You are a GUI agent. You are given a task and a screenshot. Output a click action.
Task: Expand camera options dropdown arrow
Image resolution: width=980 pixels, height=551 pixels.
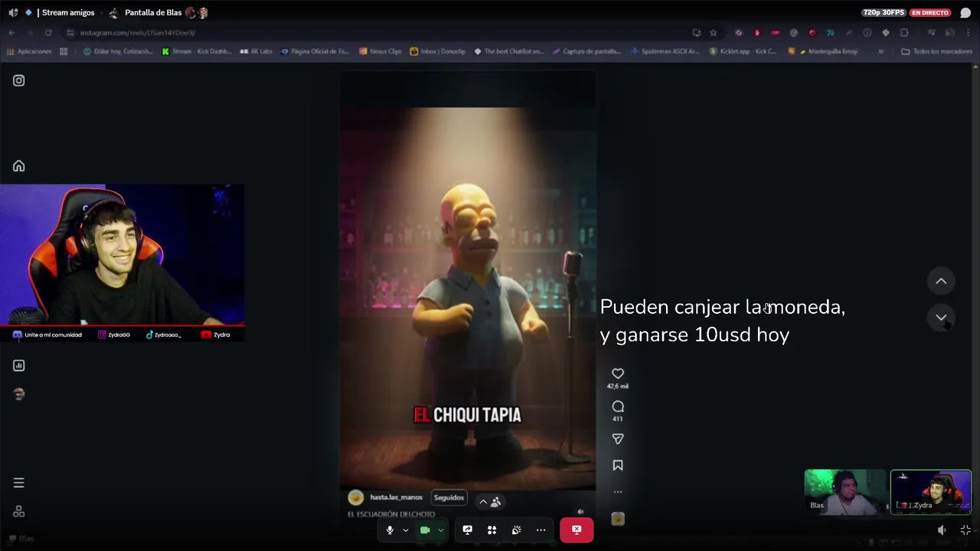(440, 530)
